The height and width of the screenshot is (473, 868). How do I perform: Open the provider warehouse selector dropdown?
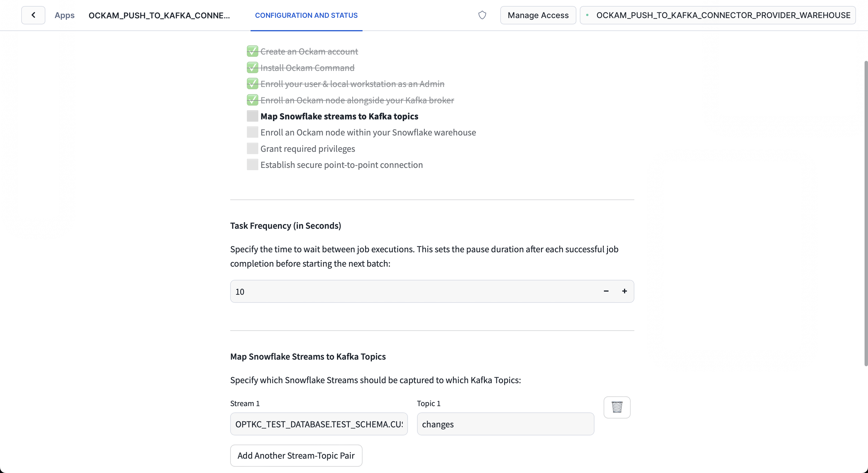point(718,15)
